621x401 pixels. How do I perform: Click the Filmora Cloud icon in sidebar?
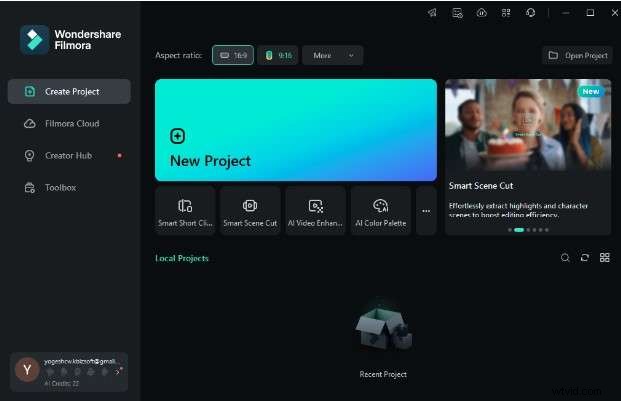(x=30, y=124)
